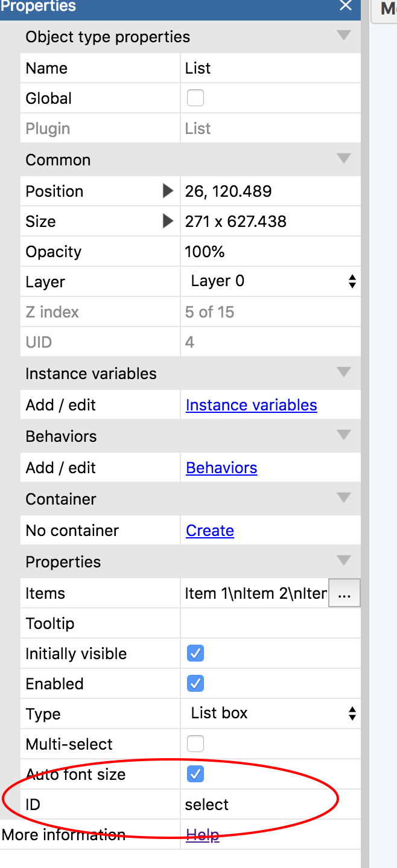Screen dimensions: 397x868
Task: Collapse the Container section triangle
Action: point(344,498)
